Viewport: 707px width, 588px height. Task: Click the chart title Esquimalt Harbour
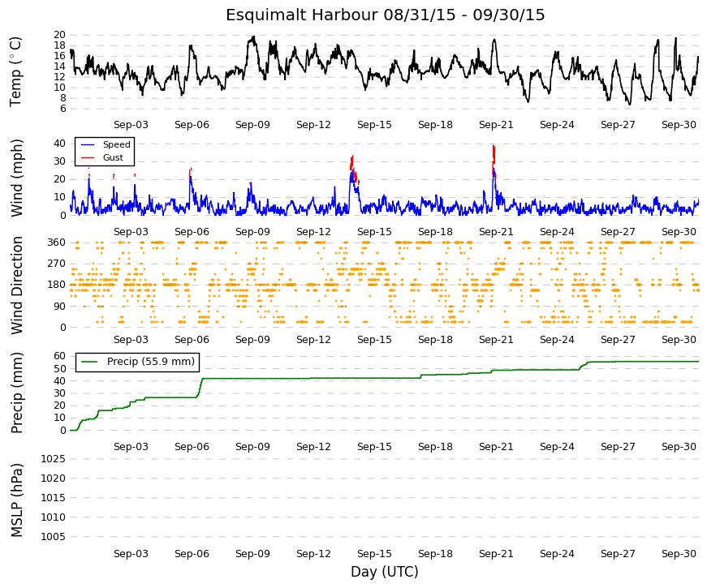coord(302,15)
